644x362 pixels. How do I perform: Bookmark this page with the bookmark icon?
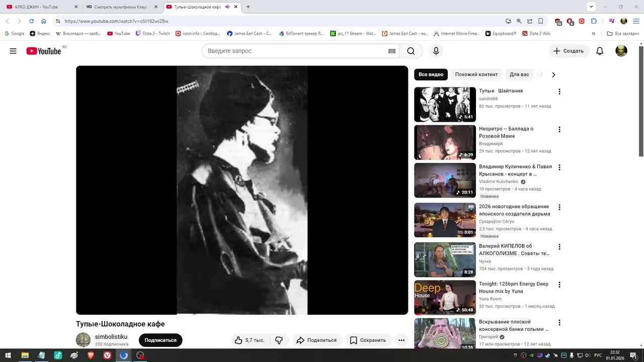click(541, 21)
